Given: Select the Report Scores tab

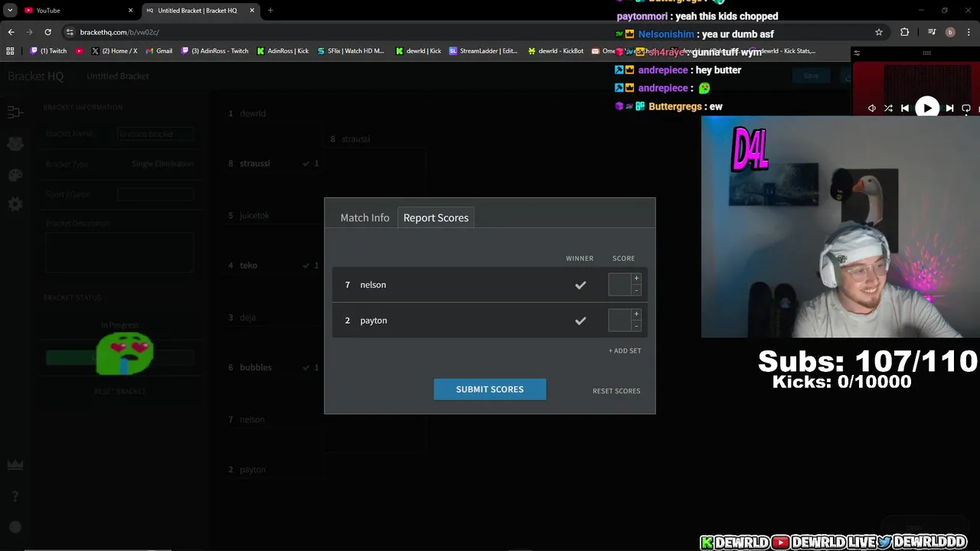Looking at the screenshot, I should pyautogui.click(x=436, y=217).
